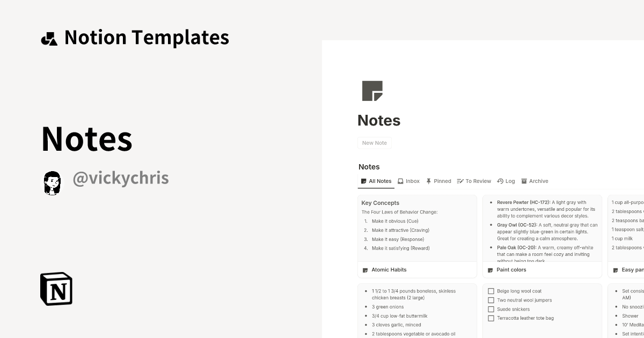Click the page icon on the Atomic Habits card
This screenshot has width=644, height=338.
point(365,270)
